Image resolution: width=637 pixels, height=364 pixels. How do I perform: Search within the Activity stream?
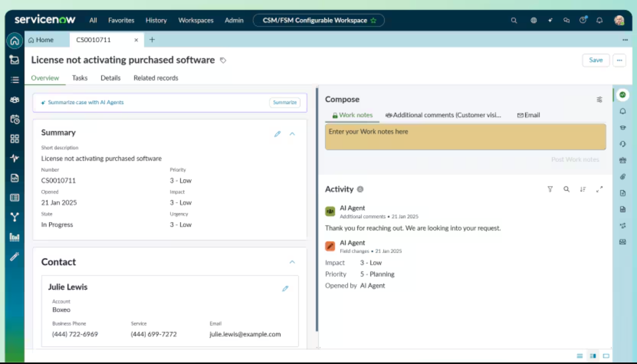[x=566, y=189]
